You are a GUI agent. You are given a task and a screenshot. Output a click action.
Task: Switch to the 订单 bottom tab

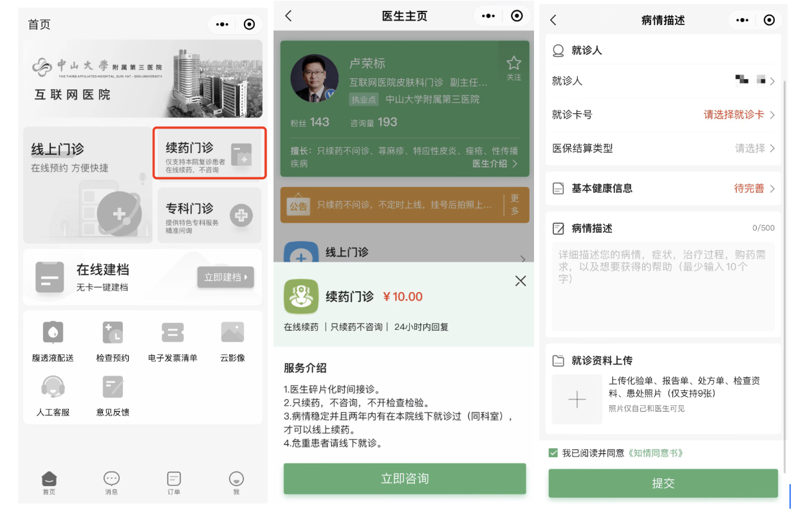(x=174, y=482)
